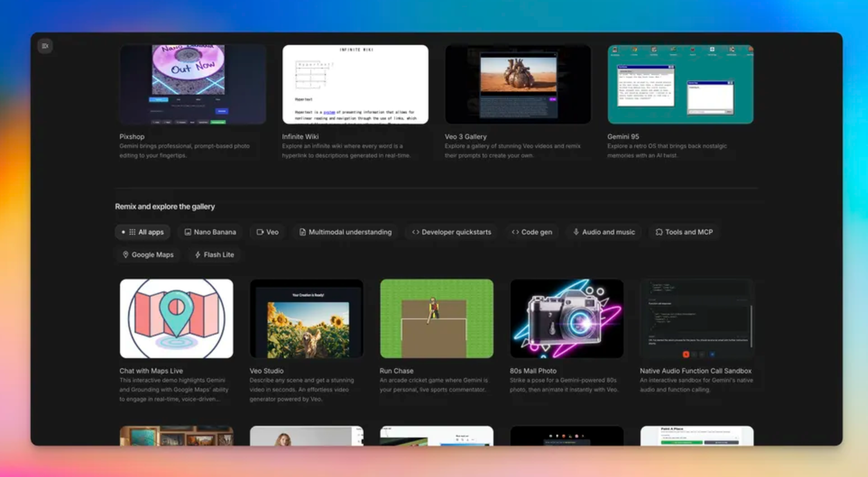
Task: Toggle off the All apps filter
Action: tap(142, 232)
